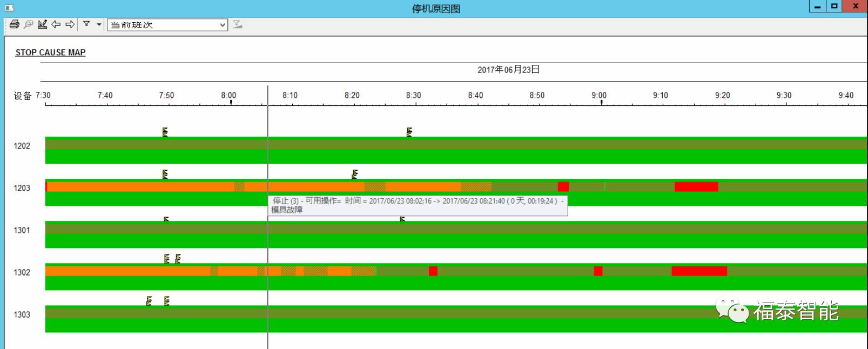Select device 1302 row label
The height and width of the screenshot is (349, 868).
coord(22,272)
